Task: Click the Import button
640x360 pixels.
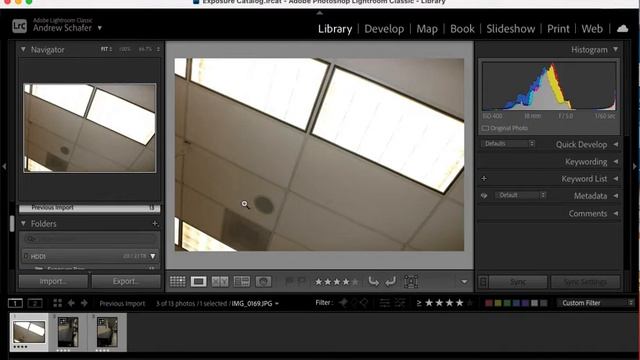Action: pos(53,281)
